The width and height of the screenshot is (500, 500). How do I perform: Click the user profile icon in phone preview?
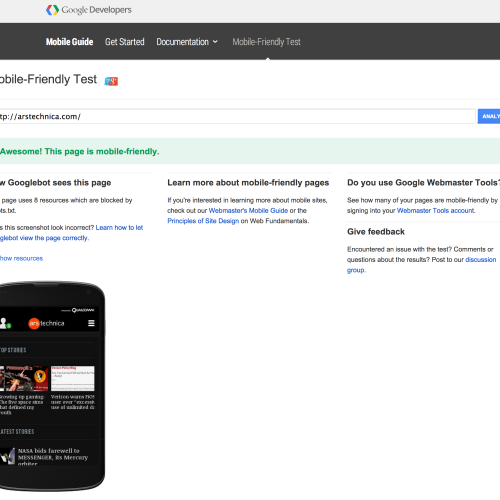coord(5,323)
